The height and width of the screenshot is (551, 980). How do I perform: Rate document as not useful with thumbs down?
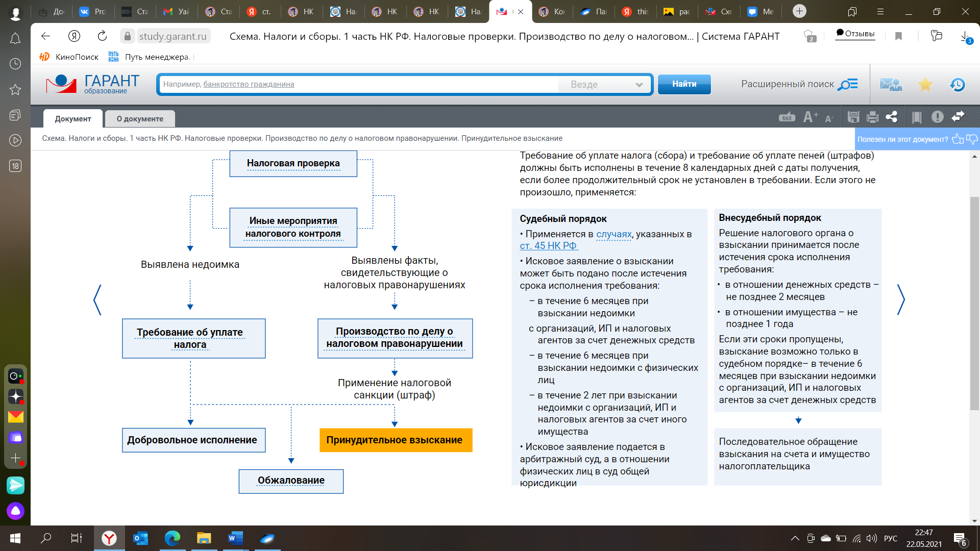pyautogui.click(x=972, y=139)
